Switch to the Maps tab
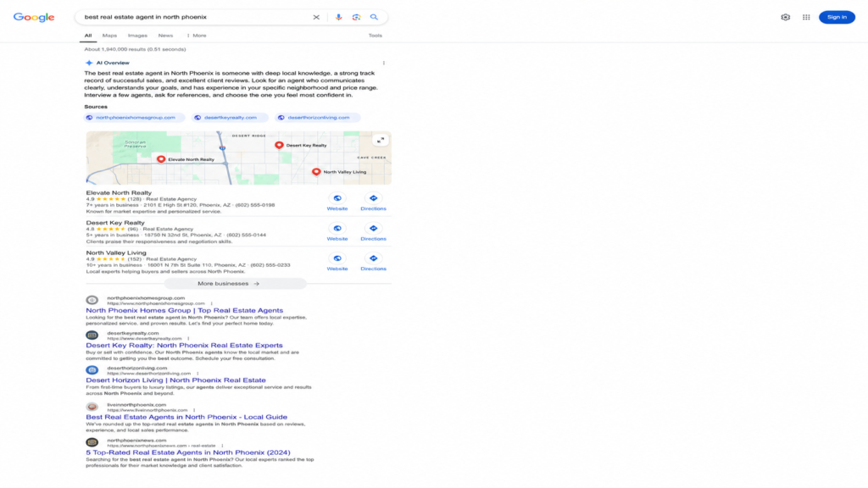Viewport: 868px width, 488px height. point(109,36)
